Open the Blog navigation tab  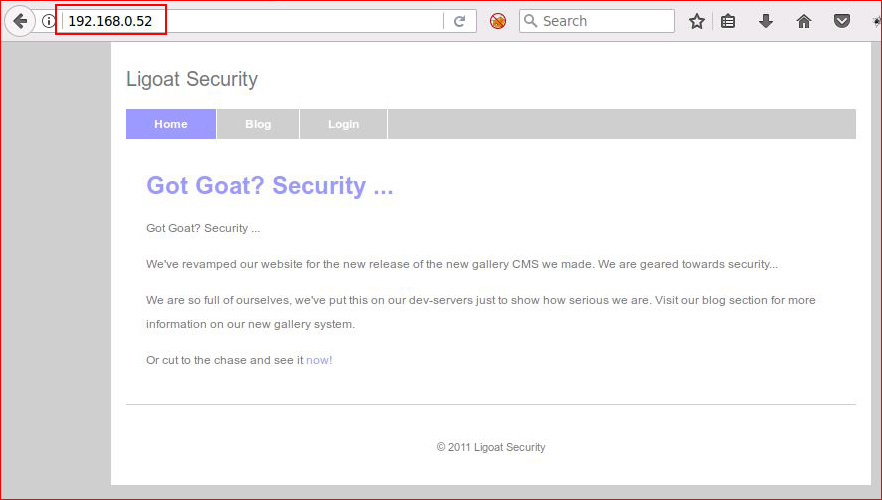(258, 124)
